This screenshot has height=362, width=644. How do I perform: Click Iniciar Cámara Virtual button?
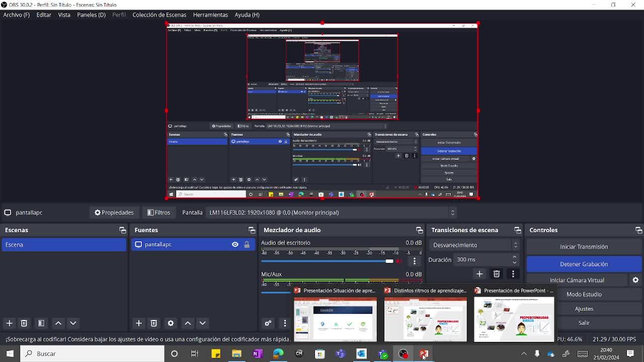pos(577,280)
